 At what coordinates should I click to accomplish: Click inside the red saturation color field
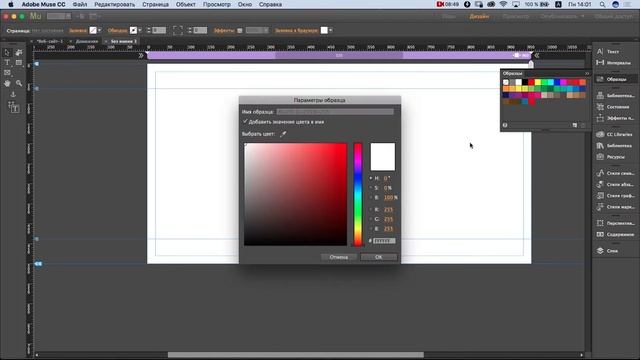pyautogui.click(x=296, y=194)
